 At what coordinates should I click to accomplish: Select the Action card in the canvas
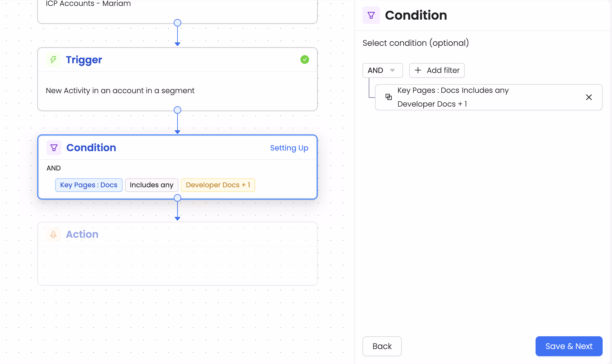coord(177,253)
